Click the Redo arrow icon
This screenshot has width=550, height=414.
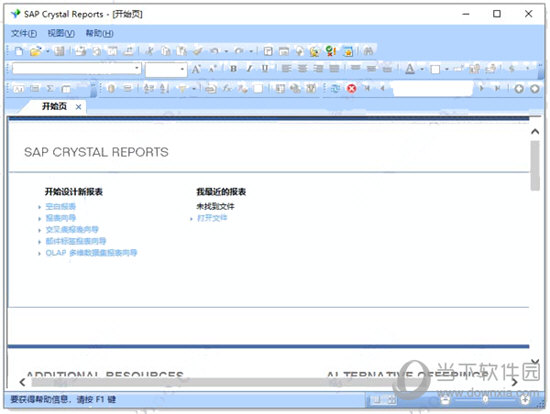pyautogui.click(x=239, y=51)
